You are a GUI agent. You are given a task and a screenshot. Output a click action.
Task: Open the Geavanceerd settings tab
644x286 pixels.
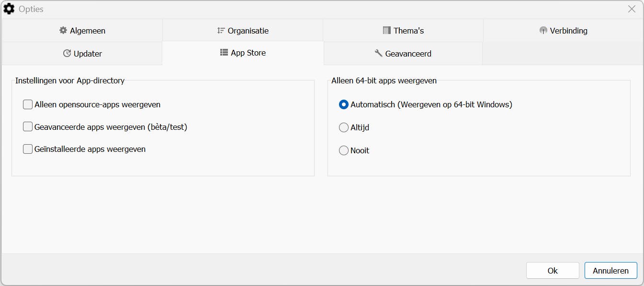(x=403, y=53)
